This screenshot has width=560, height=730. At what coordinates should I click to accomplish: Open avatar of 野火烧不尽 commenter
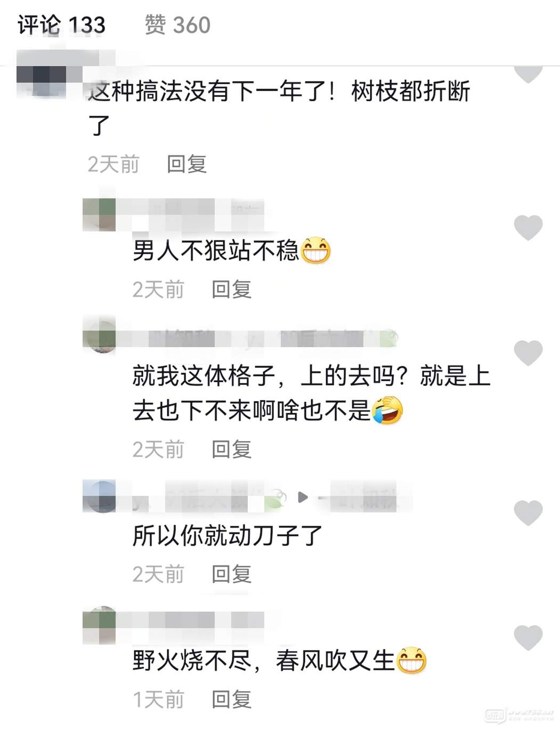pos(100,624)
